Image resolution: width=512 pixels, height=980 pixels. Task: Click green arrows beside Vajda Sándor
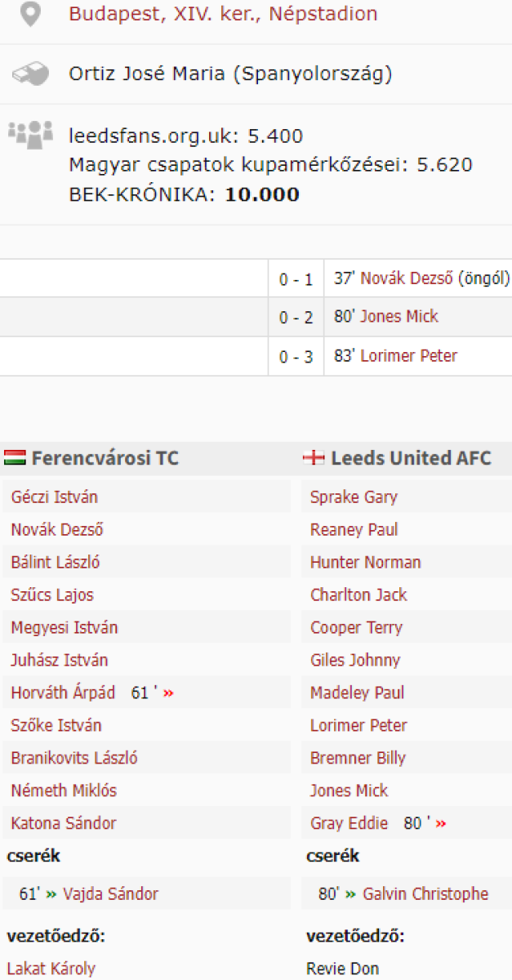pos(51,894)
